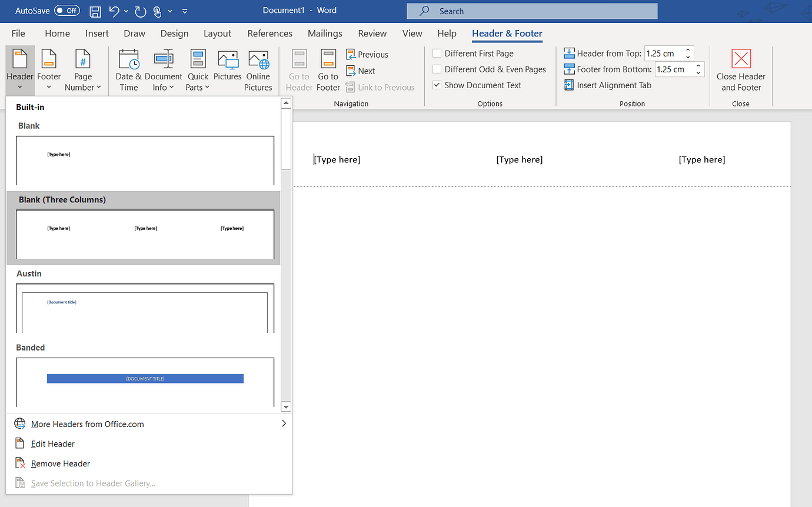Toggle AutoSave switch

(66, 11)
